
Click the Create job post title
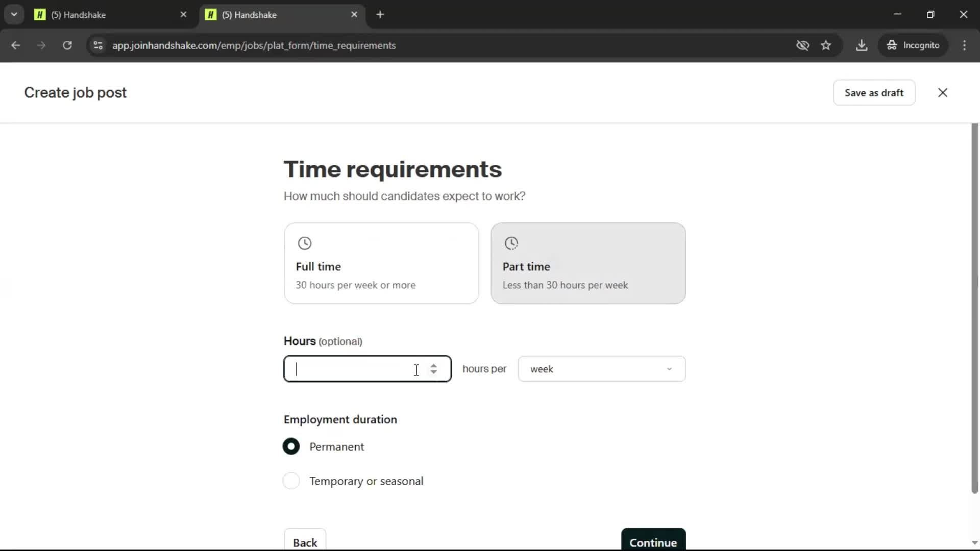pyautogui.click(x=76, y=93)
